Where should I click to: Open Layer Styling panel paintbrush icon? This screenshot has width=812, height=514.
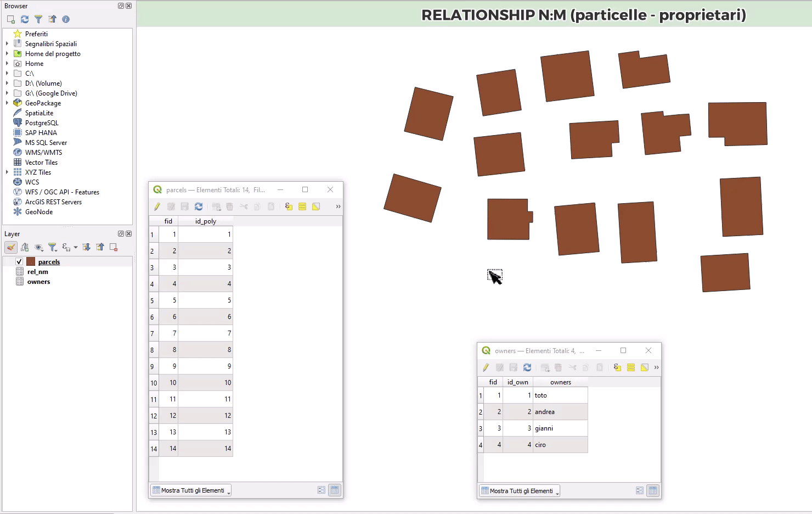pyautogui.click(x=11, y=247)
